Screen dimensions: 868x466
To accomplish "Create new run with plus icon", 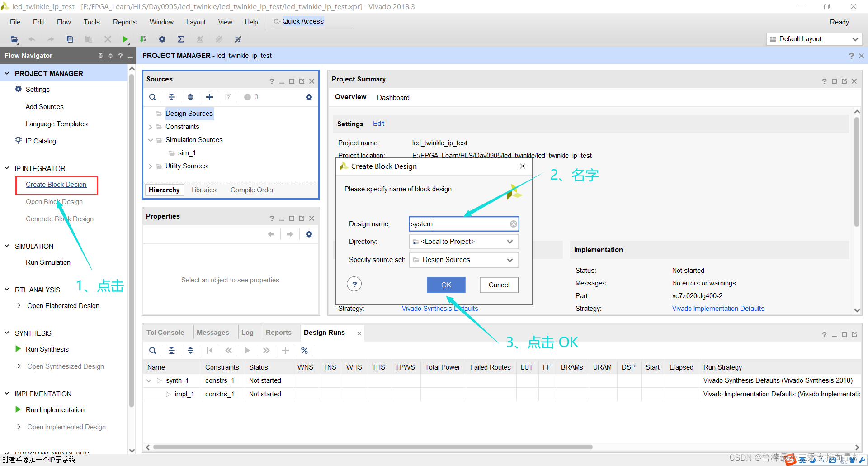I will 286,350.
